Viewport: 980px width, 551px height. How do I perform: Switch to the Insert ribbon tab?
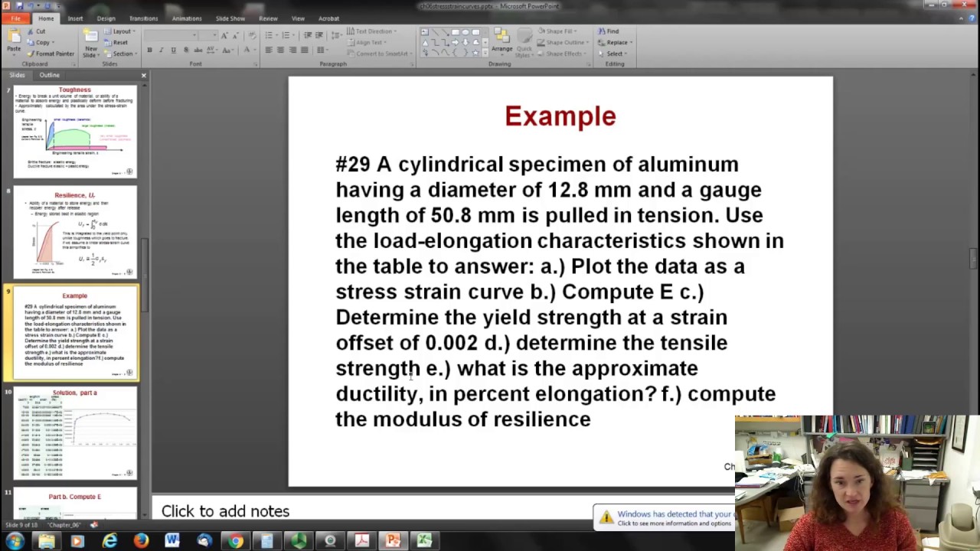coord(75,18)
